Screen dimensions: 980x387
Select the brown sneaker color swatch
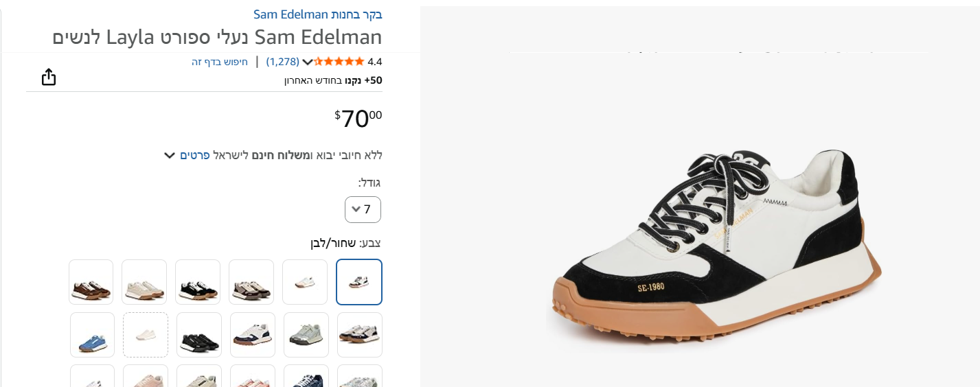tap(91, 282)
